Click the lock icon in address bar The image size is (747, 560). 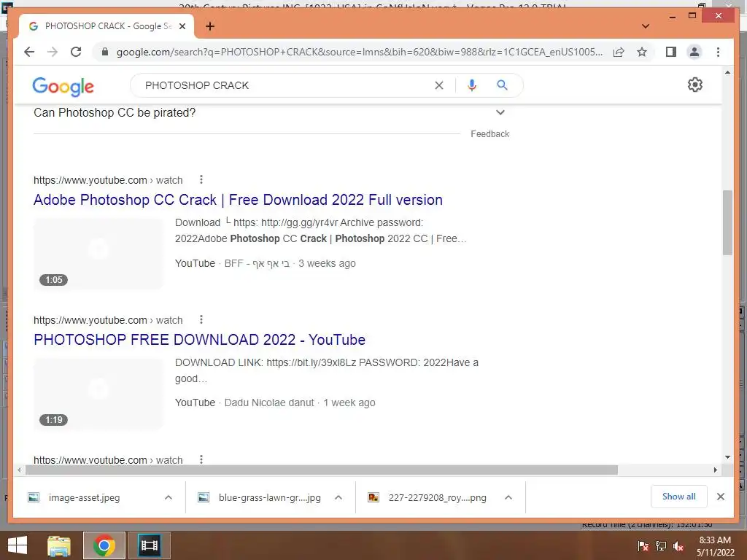(105, 52)
